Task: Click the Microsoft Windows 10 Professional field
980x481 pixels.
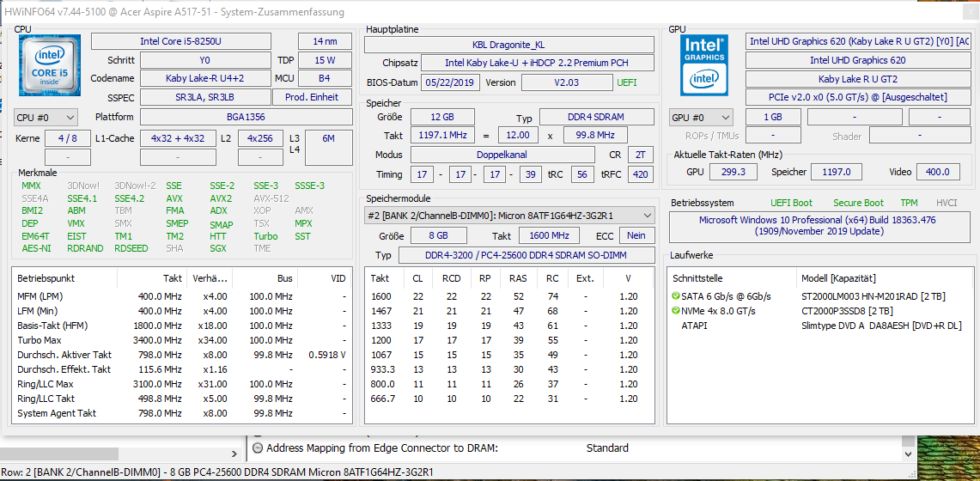Action: click(818, 226)
